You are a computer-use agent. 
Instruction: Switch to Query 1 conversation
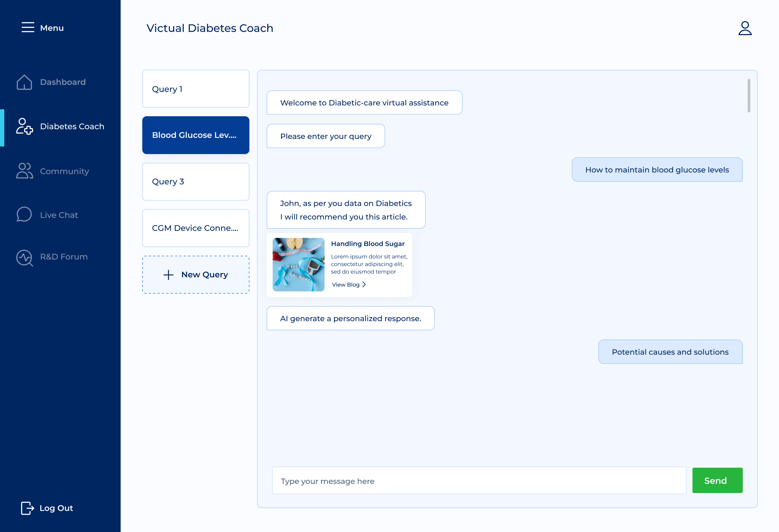tap(195, 88)
